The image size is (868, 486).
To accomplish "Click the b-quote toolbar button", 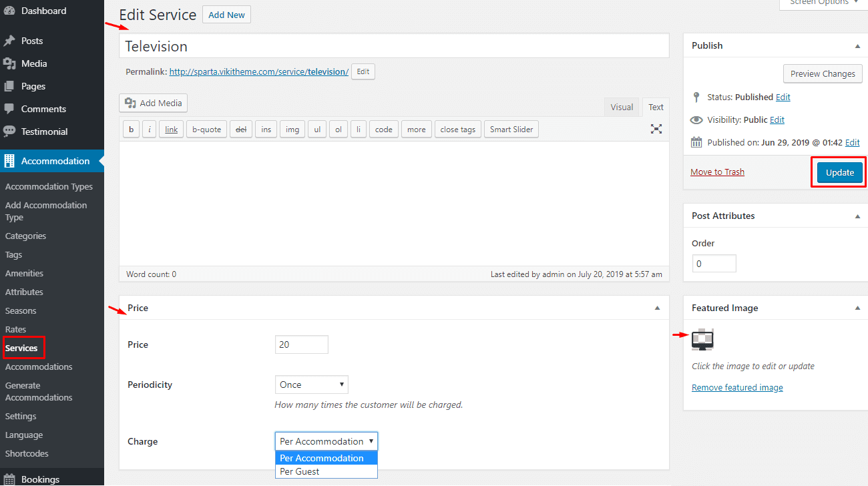I will [x=206, y=130].
